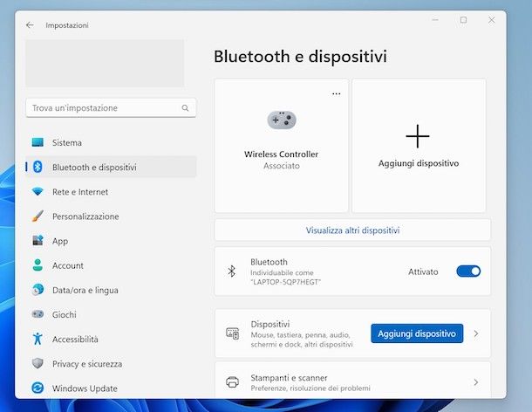Click Visualizza altri dispositivi link

tap(352, 230)
